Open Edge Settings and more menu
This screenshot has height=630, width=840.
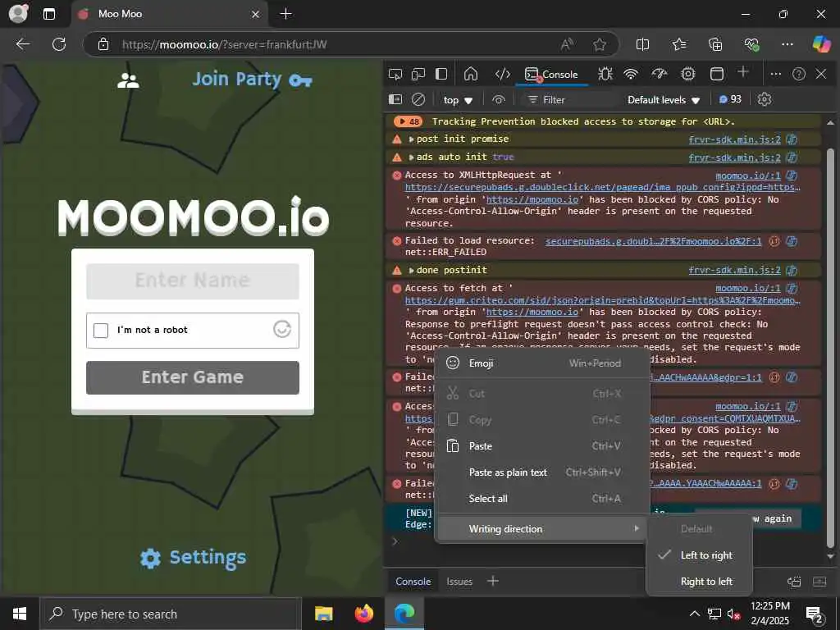point(787,44)
